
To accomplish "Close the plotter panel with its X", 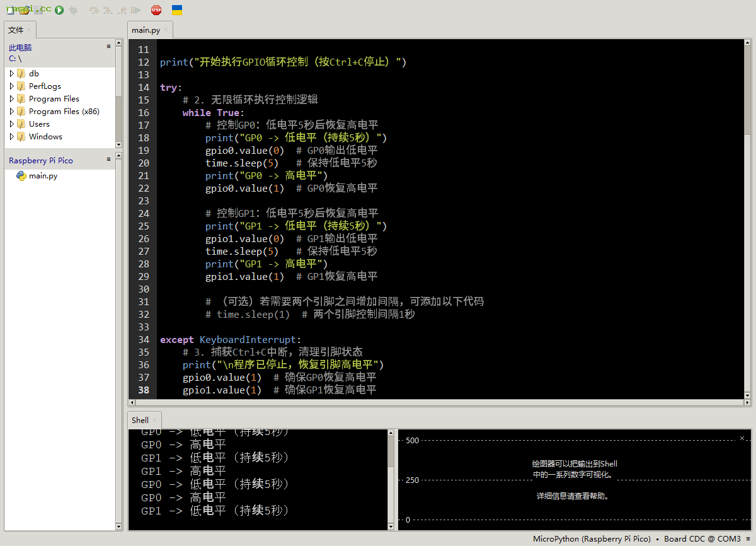I will (742, 438).
